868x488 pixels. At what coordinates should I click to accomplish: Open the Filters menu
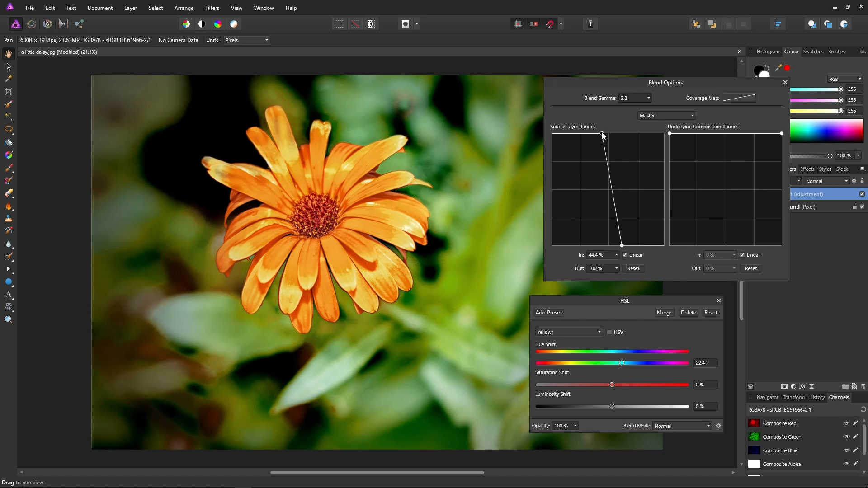[212, 8]
